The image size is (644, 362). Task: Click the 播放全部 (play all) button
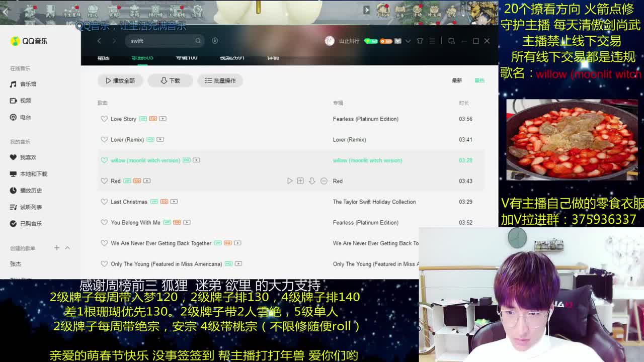click(120, 80)
